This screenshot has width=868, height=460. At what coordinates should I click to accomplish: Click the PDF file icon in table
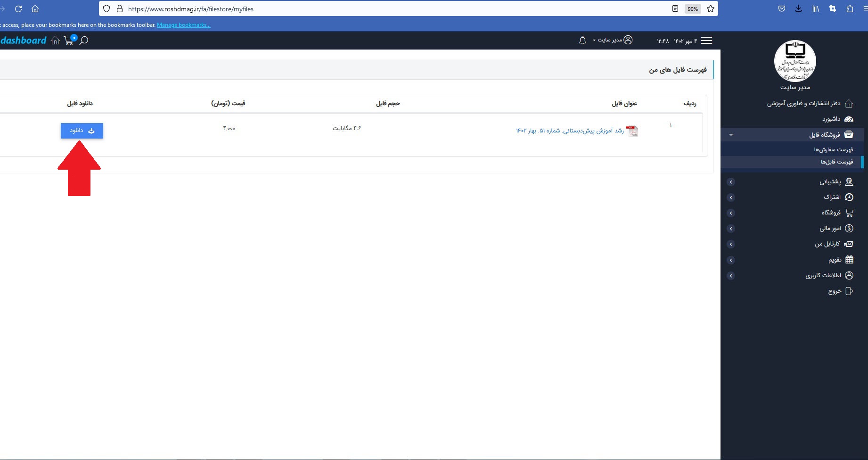click(632, 131)
